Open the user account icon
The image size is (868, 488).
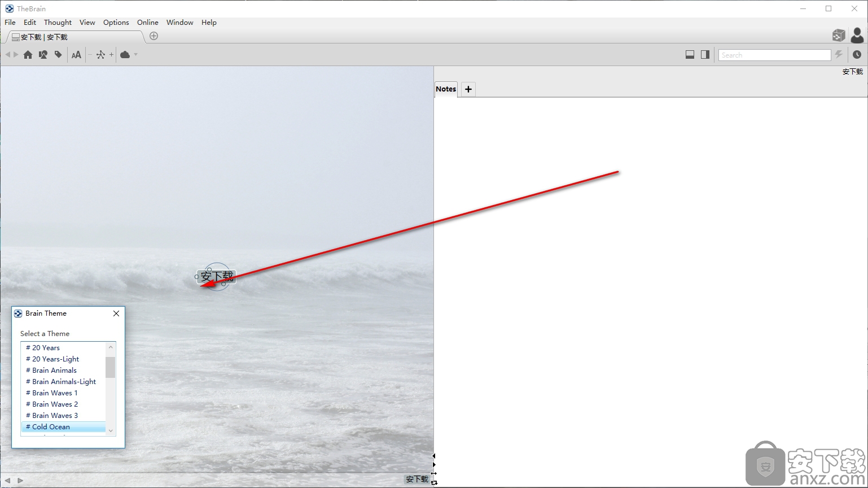(x=857, y=36)
